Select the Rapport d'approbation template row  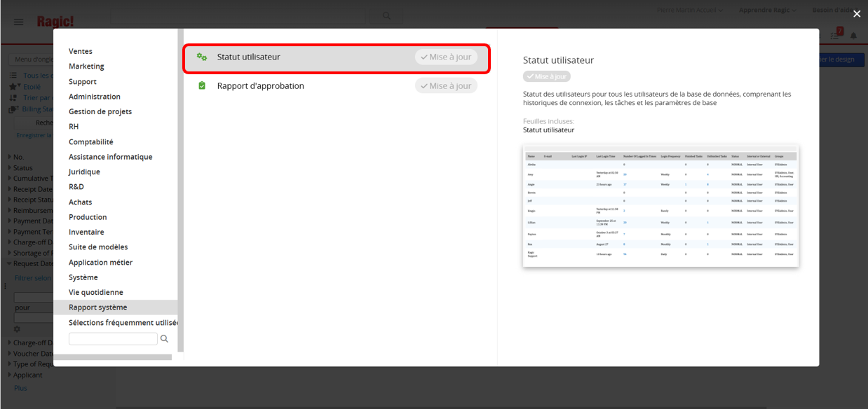[x=337, y=85]
